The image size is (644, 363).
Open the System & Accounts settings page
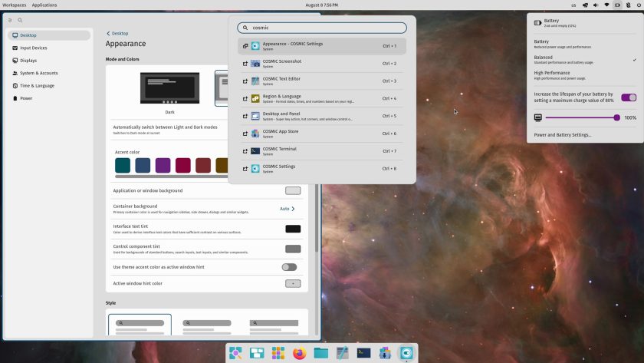(49, 73)
